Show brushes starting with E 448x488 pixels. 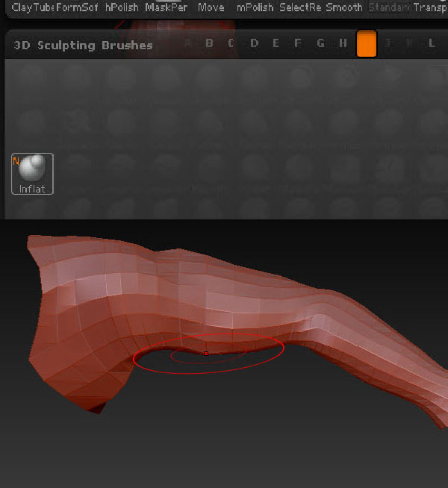click(x=276, y=44)
